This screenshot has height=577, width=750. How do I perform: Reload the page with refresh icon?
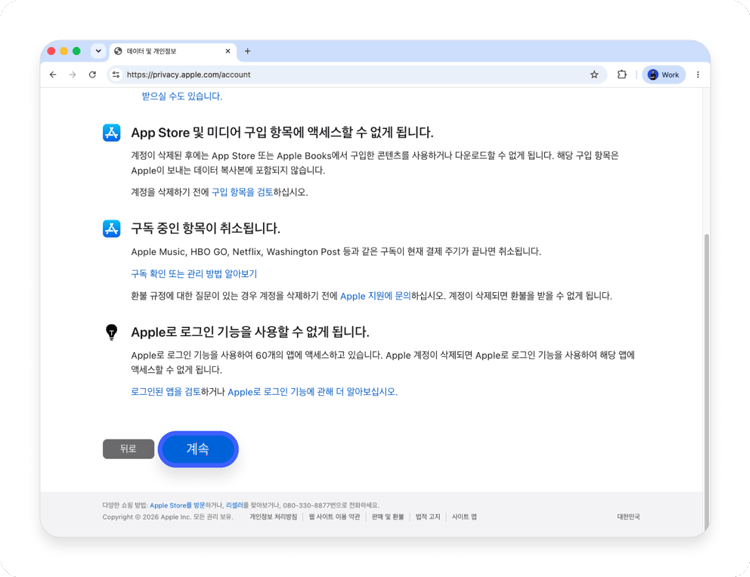(92, 75)
